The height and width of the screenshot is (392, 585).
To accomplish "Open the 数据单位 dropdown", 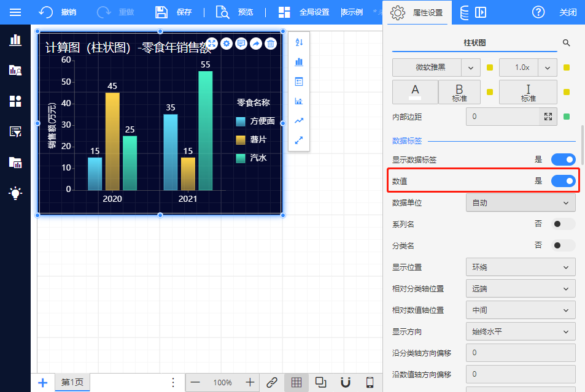I will click(521, 202).
